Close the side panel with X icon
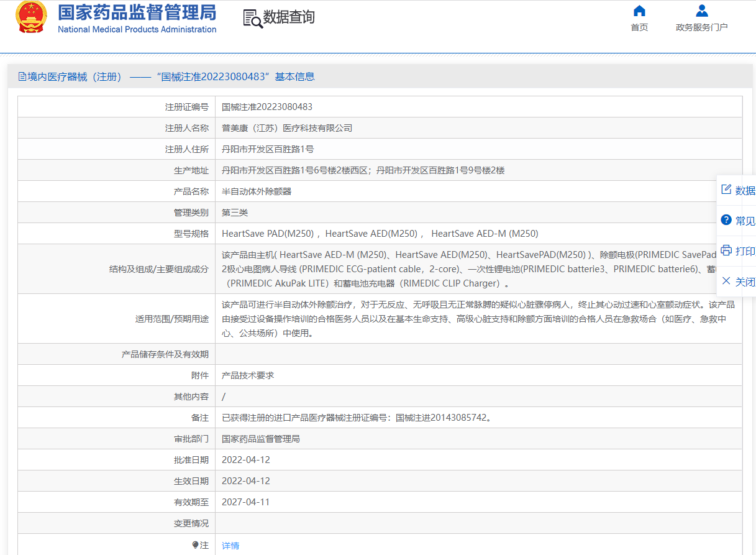This screenshot has height=555, width=756. tap(726, 281)
